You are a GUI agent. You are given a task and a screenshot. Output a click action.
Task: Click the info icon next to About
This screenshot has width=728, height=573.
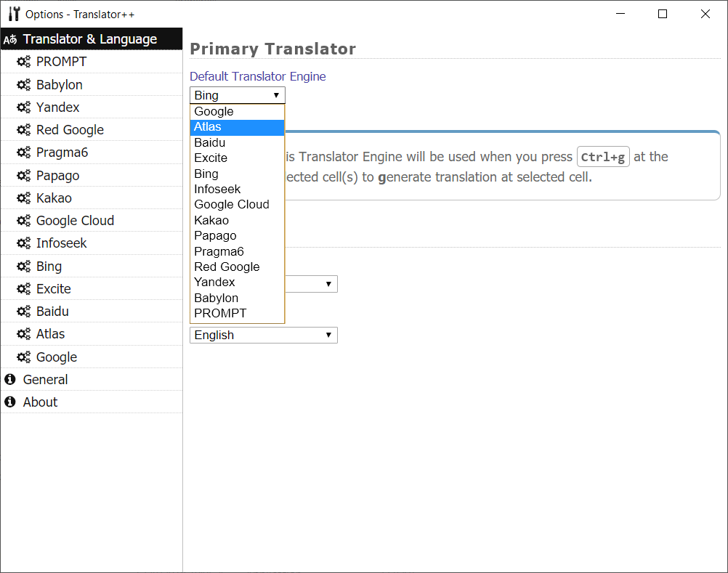pos(9,402)
